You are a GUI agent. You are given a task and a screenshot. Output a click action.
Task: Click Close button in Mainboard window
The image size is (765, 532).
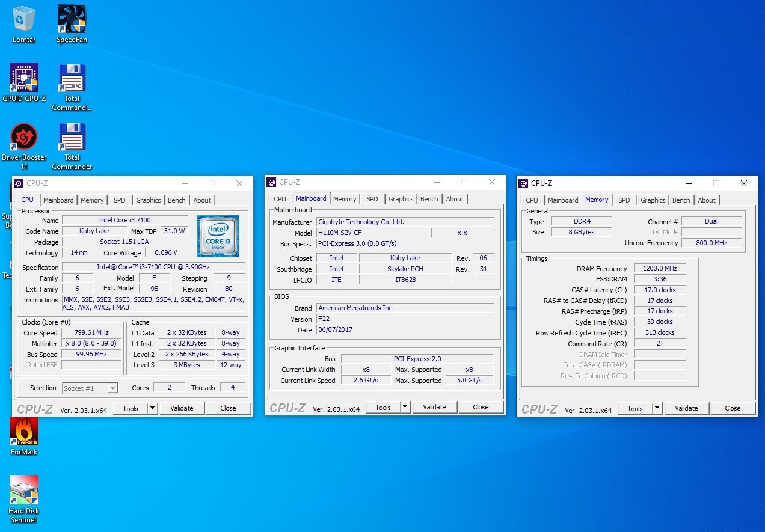[x=481, y=407]
